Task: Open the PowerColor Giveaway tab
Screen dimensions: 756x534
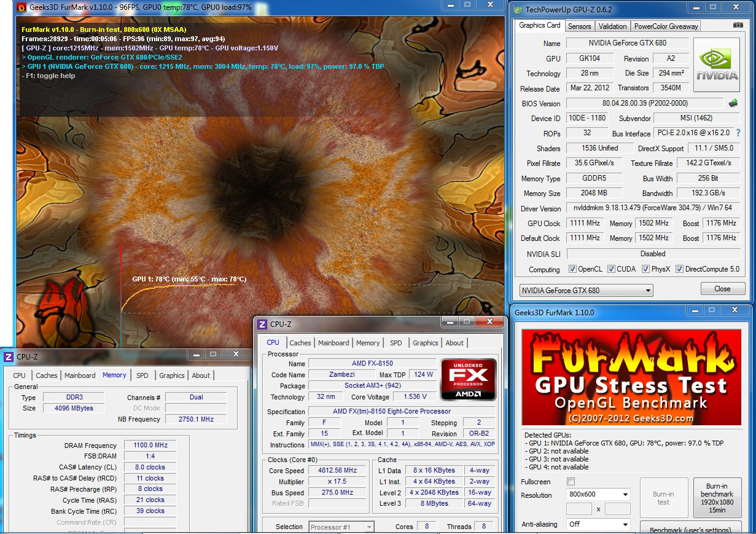Action: 666,26
